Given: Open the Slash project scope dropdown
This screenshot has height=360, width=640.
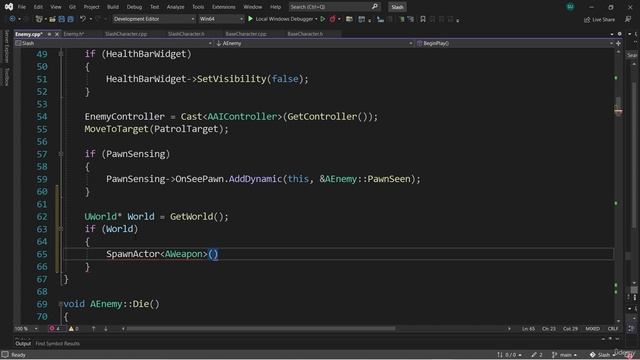Looking at the screenshot, I should click(x=113, y=43).
